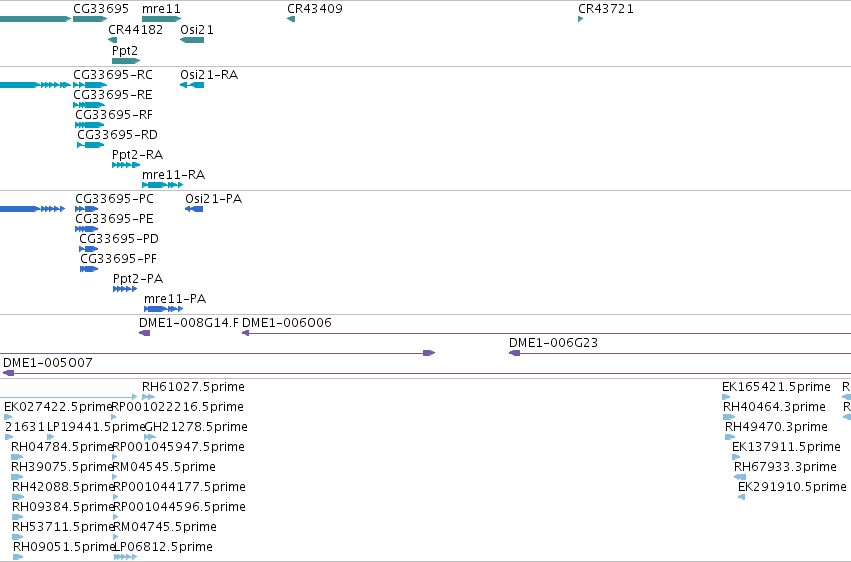The height and width of the screenshot is (562, 851).
Task: Click the LP19441.5prime EST feature
Action: (x=50, y=437)
